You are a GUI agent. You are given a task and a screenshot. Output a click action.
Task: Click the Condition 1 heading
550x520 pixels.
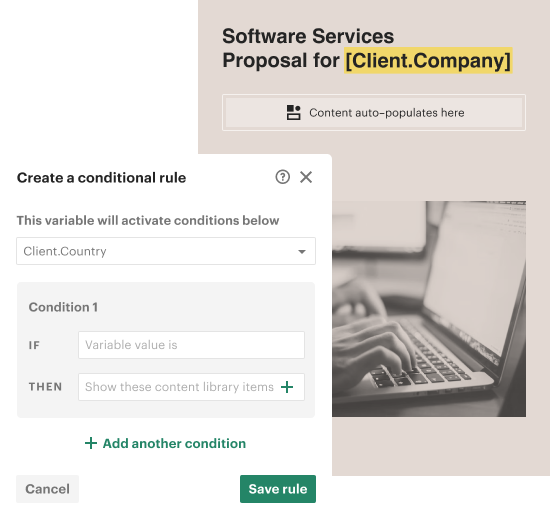[63, 307]
